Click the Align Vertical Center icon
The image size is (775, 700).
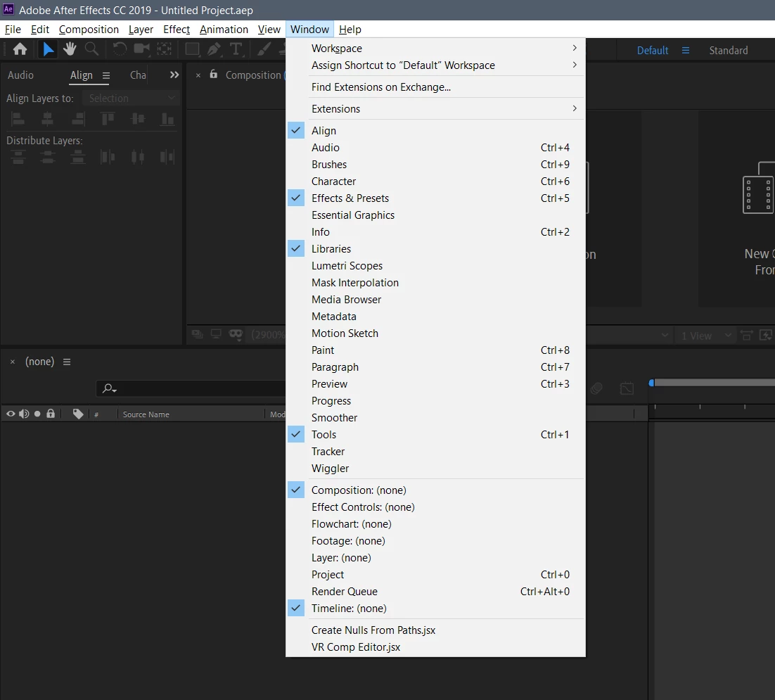coord(138,119)
